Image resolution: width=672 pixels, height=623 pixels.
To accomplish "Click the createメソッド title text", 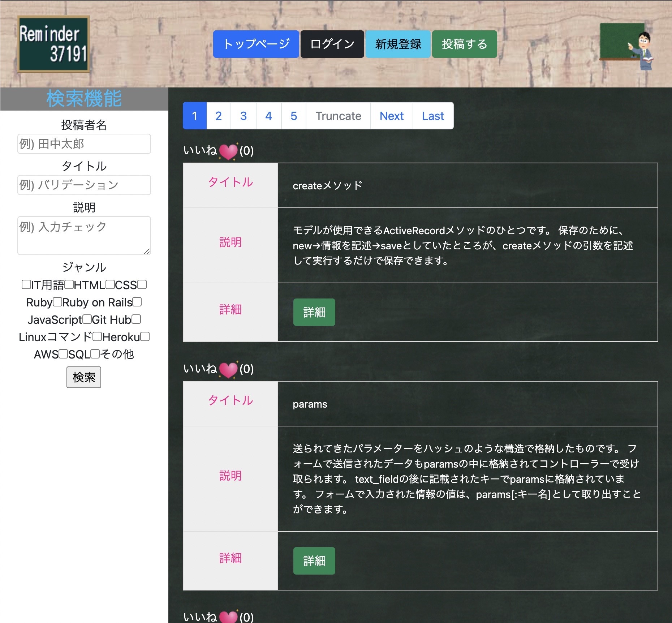I will pyautogui.click(x=327, y=186).
